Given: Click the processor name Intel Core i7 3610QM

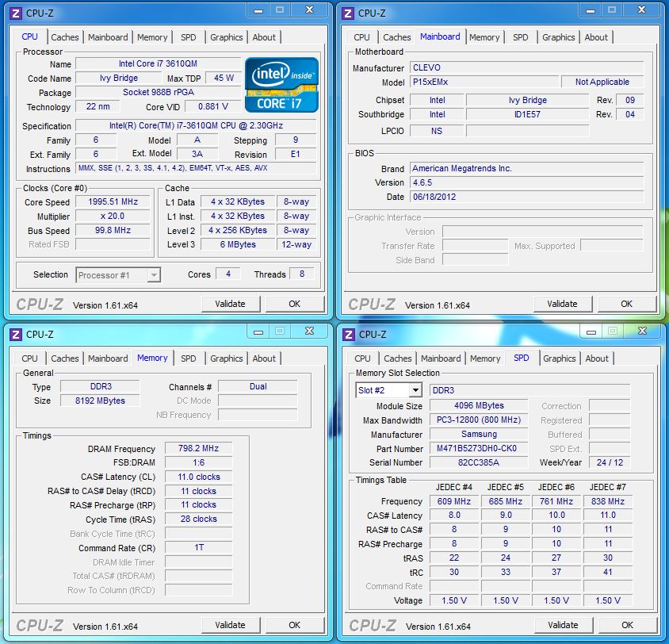Looking at the screenshot, I should tap(158, 63).
